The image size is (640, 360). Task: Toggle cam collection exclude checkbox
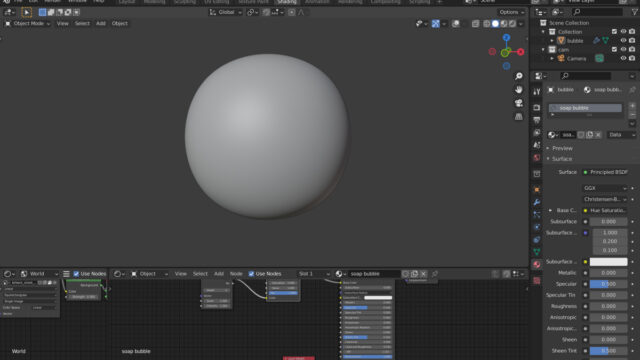point(614,49)
